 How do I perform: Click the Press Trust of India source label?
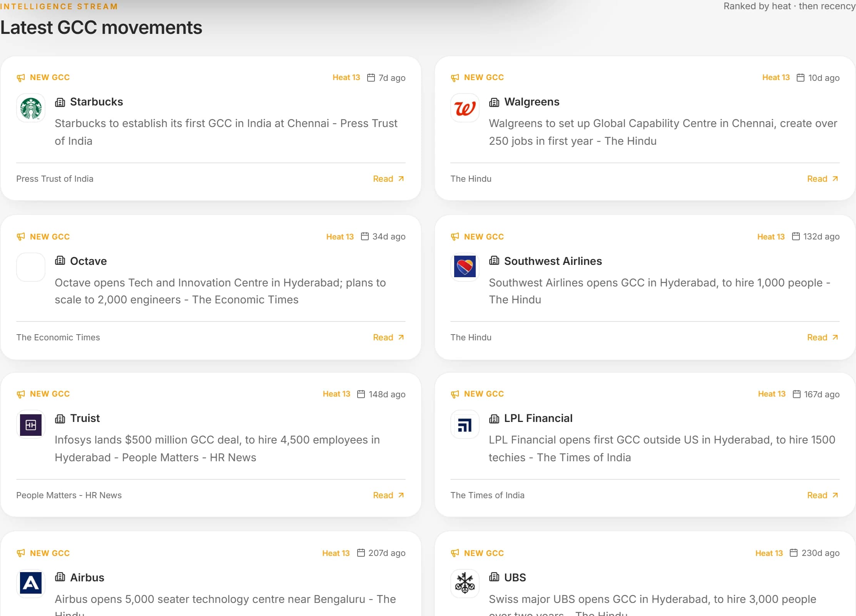(55, 179)
